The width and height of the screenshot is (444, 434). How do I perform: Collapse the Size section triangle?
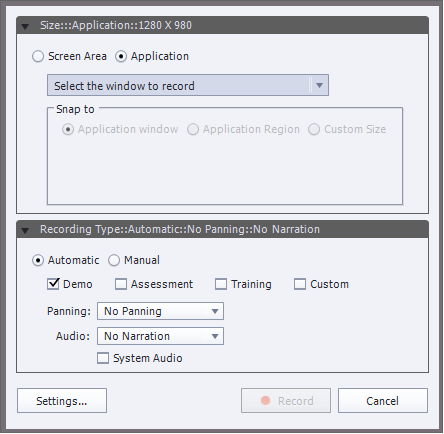[x=25, y=26]
